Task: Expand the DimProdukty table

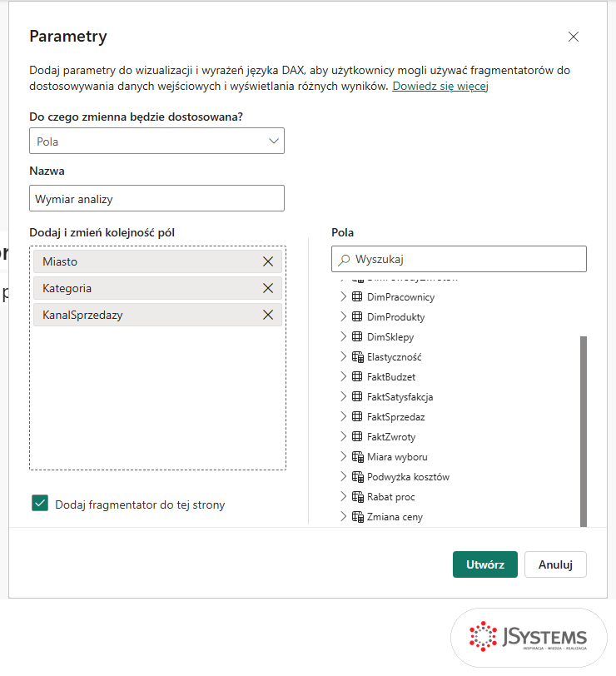Action: point(343,316)
